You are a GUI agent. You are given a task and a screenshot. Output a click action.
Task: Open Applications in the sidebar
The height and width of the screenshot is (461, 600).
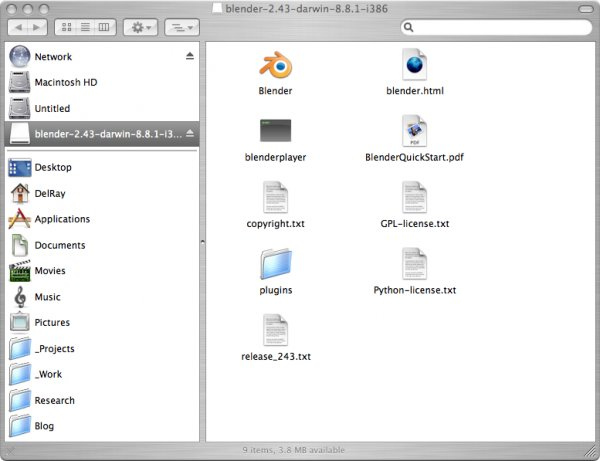point(62,219)
